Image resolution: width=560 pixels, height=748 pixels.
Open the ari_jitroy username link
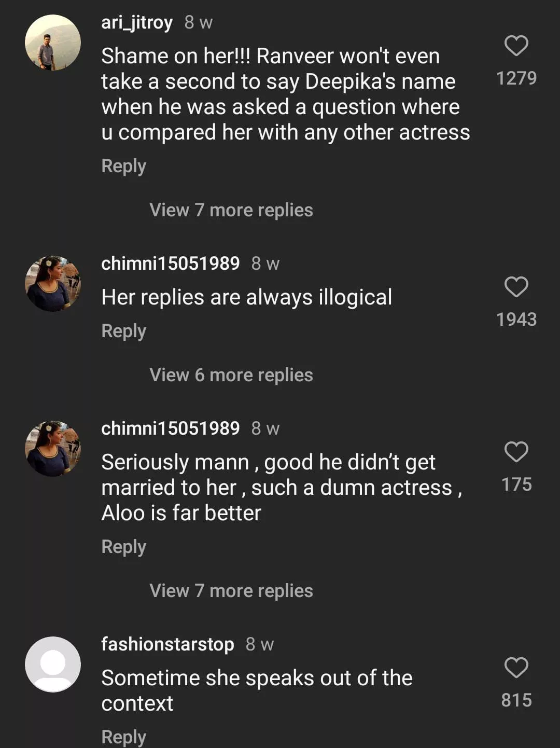pyautogui.click(x=137, y=22)
